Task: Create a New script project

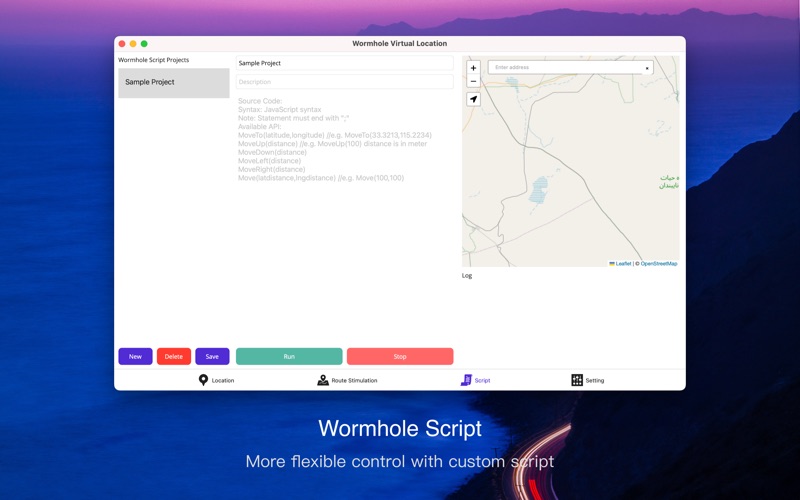Action: [135, 356]
